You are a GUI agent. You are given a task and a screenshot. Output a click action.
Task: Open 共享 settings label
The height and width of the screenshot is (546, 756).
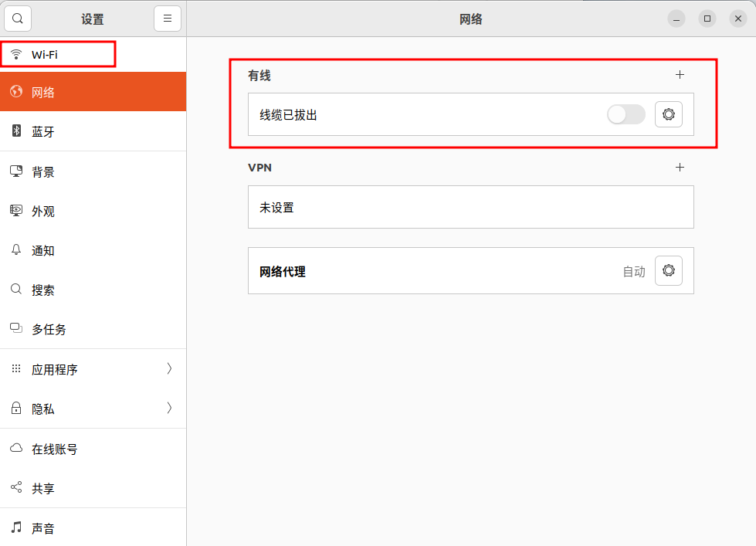pyautogui.click(x=43, y=489)
